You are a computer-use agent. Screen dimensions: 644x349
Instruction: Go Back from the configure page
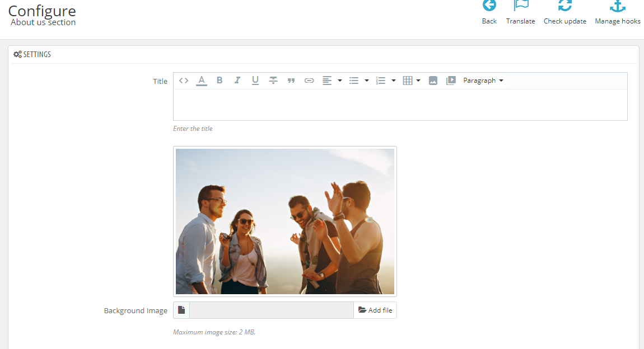[x=489, y=12]
